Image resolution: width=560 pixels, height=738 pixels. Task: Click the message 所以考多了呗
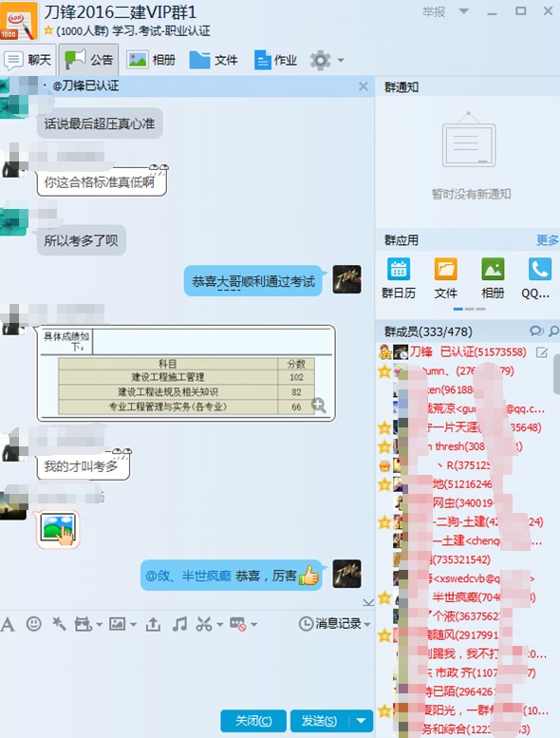[x=82, y=240]
